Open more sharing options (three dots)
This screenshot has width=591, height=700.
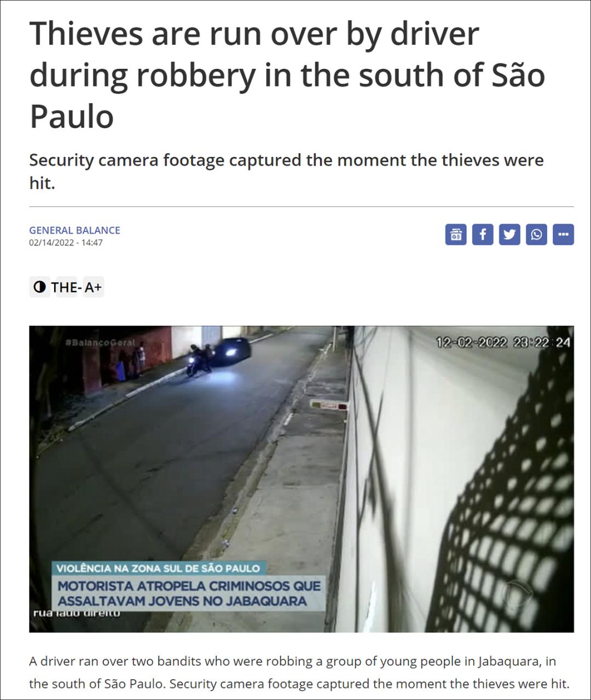point(563,234)
